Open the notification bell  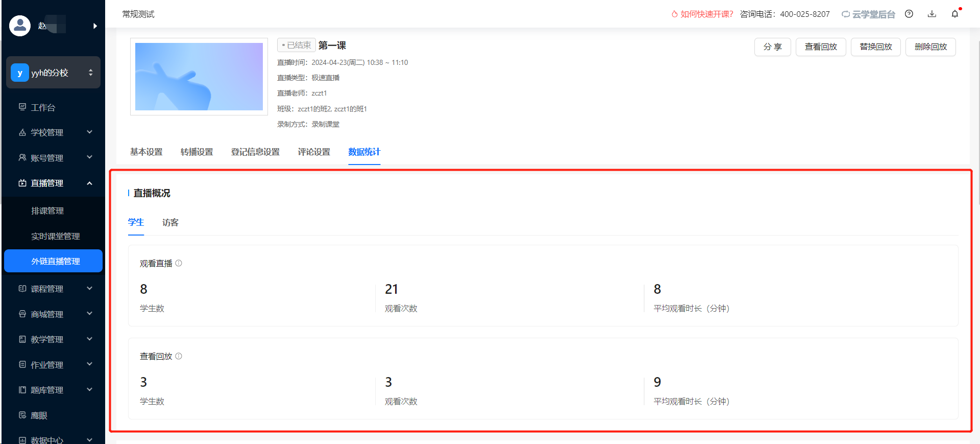(x=955, y=14)
